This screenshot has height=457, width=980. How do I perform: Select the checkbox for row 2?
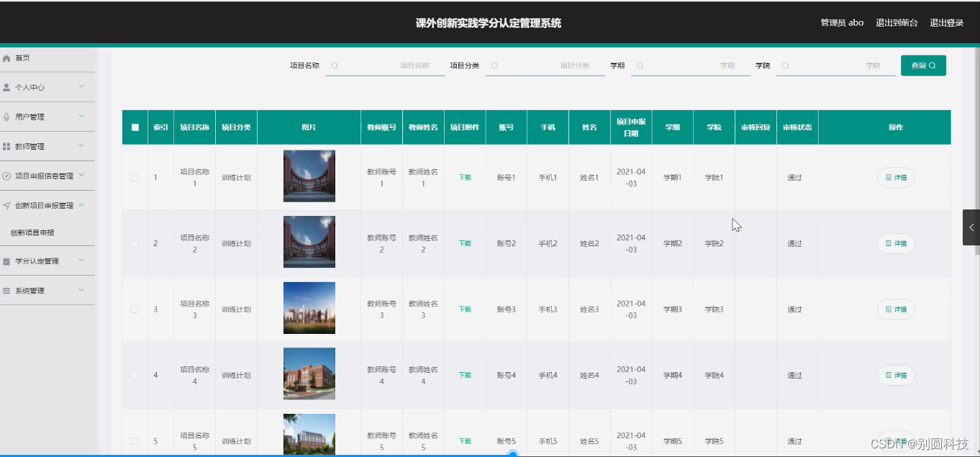pos(134,243)
